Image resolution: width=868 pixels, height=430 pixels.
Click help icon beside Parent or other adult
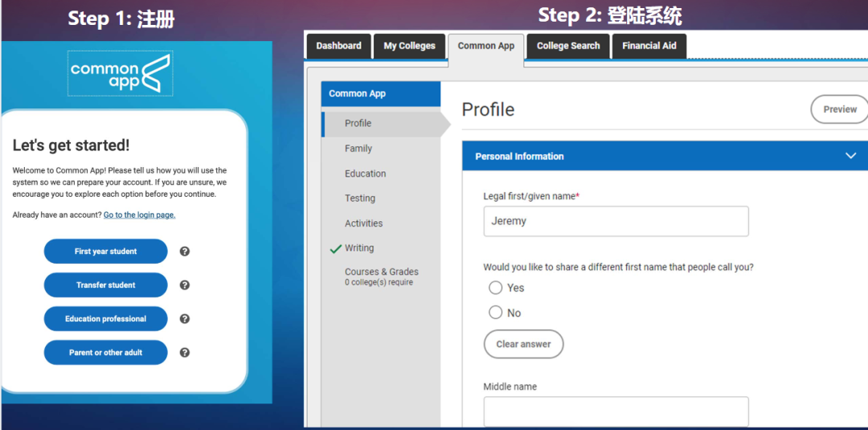185,353
